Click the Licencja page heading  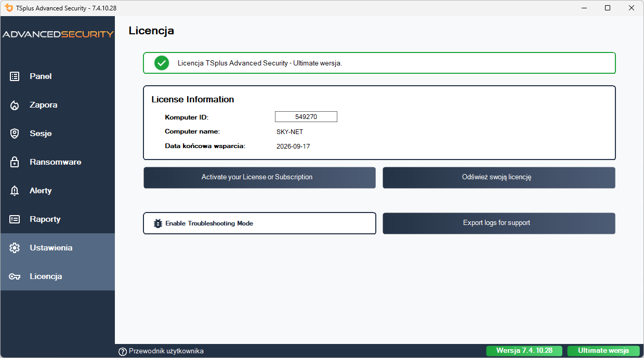pyautogui.click(x=151, y=31)
